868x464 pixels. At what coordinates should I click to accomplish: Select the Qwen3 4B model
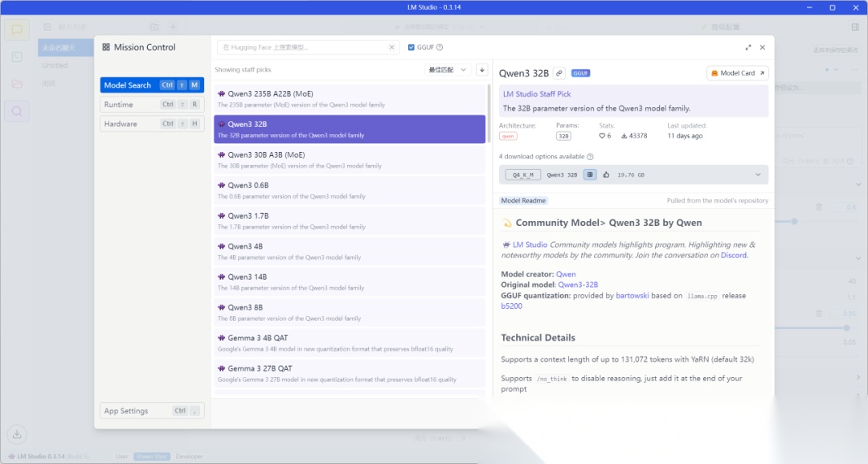pyautogui.click(x=350, y=252)
